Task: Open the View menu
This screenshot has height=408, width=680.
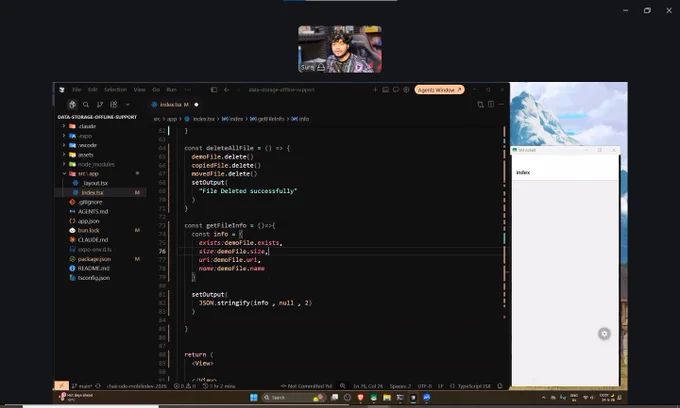Action: [139, 90]
